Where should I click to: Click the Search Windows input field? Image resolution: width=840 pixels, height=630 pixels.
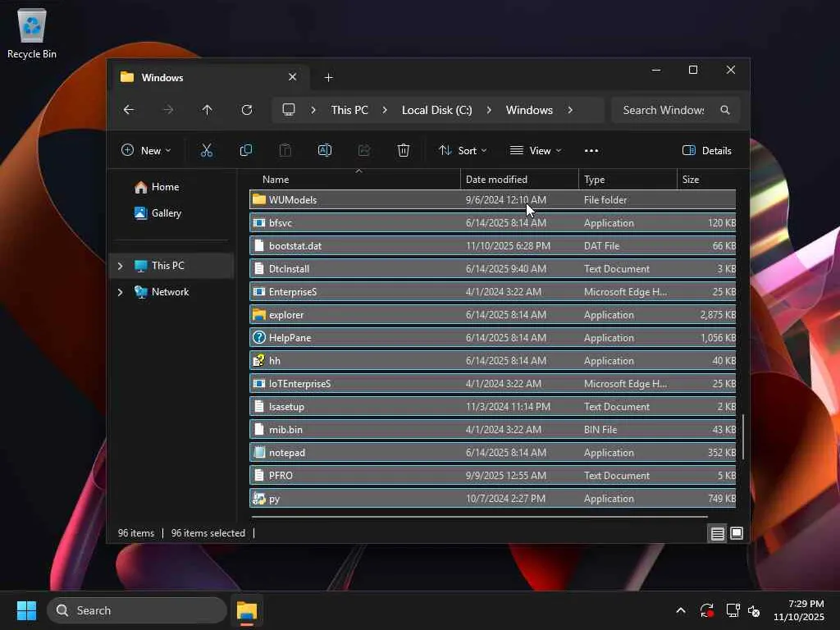[664, 110]
